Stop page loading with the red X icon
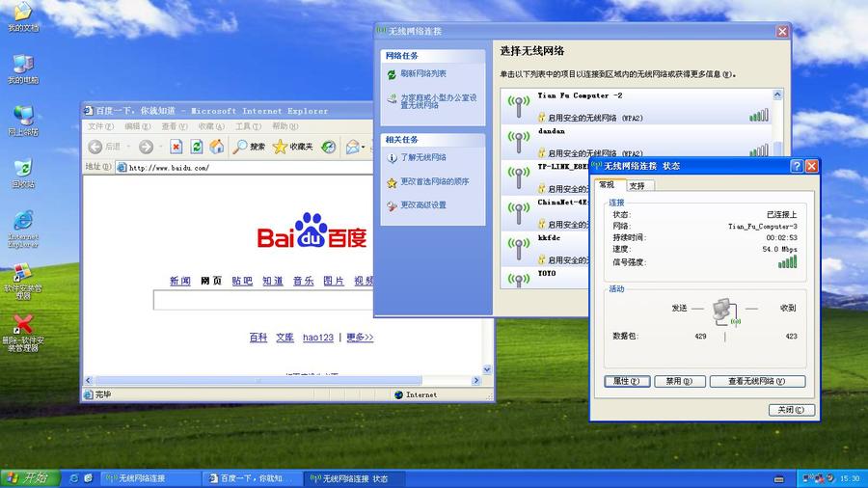 tap(176, 147)
